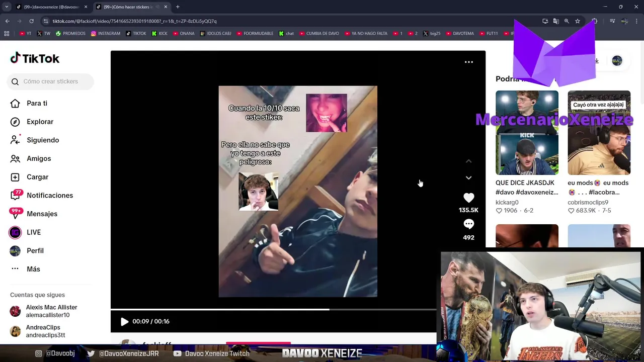Open the PROMIEDOS bookmark
This screenshot has width=644, height=362.
click(70, 34)
